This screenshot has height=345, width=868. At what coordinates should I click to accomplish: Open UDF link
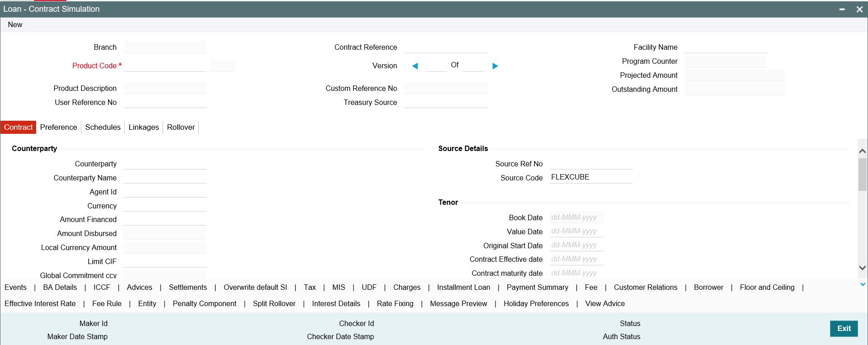pos(369,288)
